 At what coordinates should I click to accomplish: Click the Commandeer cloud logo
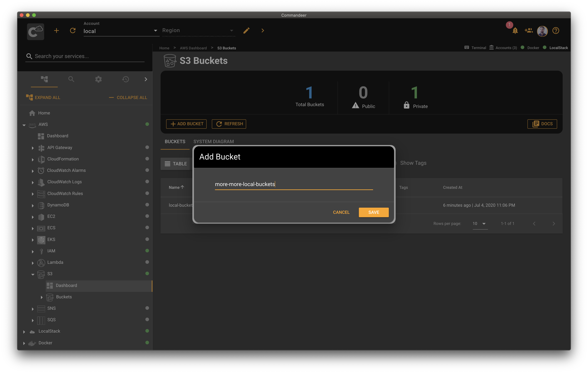35,31
